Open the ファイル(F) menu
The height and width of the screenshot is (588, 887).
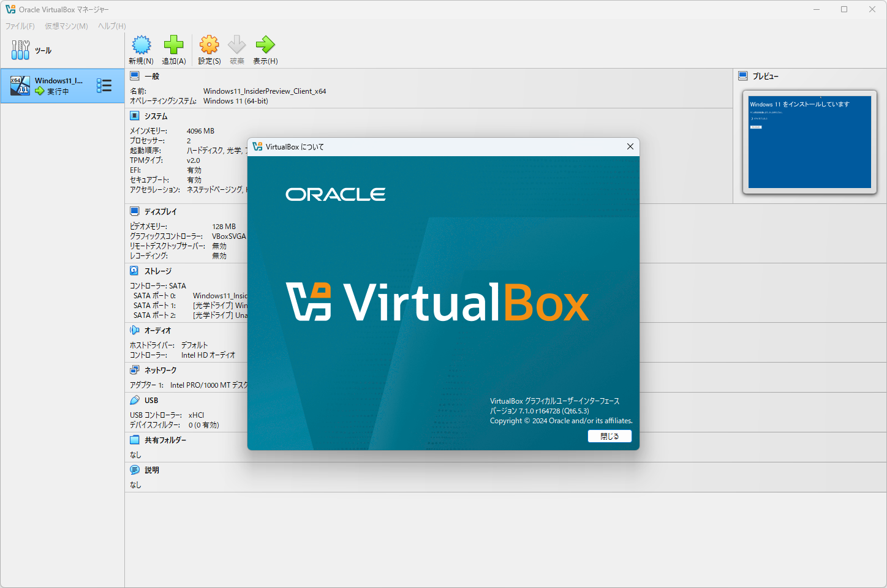pos(20,26)
